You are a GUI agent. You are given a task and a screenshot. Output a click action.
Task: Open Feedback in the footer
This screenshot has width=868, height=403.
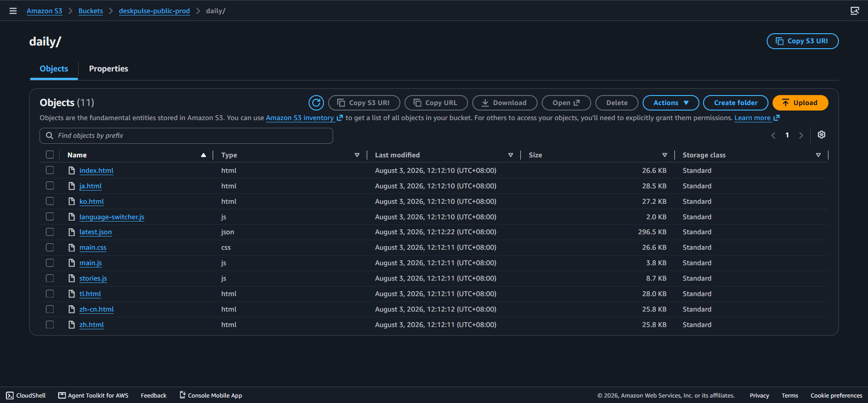click(154, 395)
